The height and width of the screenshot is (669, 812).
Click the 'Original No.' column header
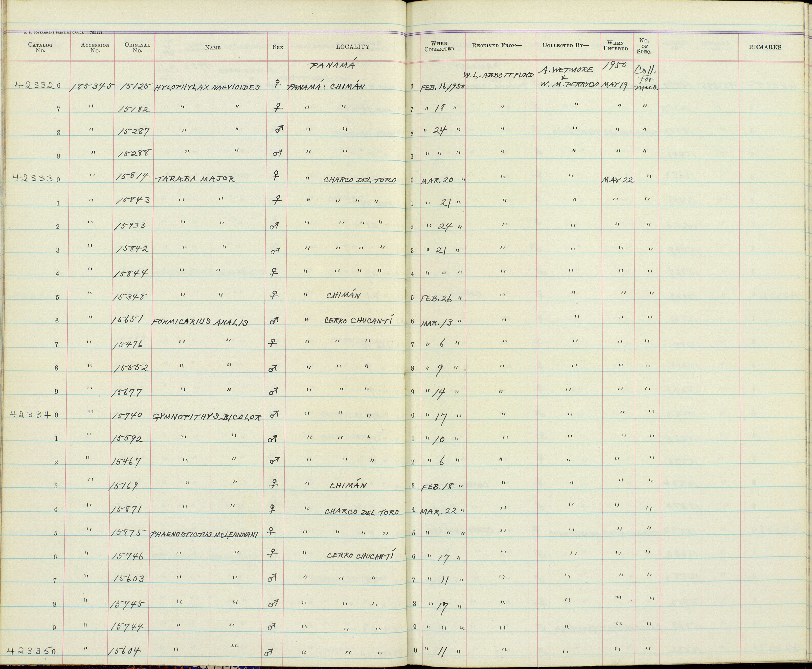pyautogui.click(x=137, y=47)
